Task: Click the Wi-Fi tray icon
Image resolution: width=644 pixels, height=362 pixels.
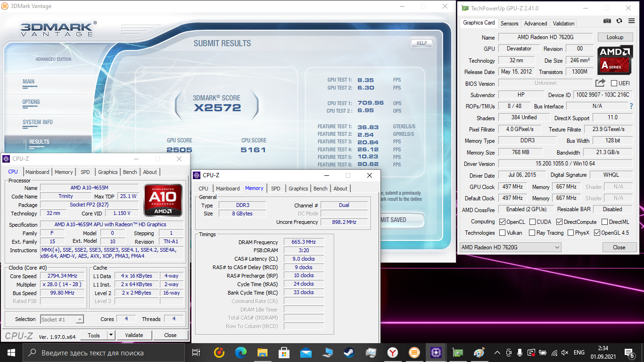Action: tap(554, 353)
